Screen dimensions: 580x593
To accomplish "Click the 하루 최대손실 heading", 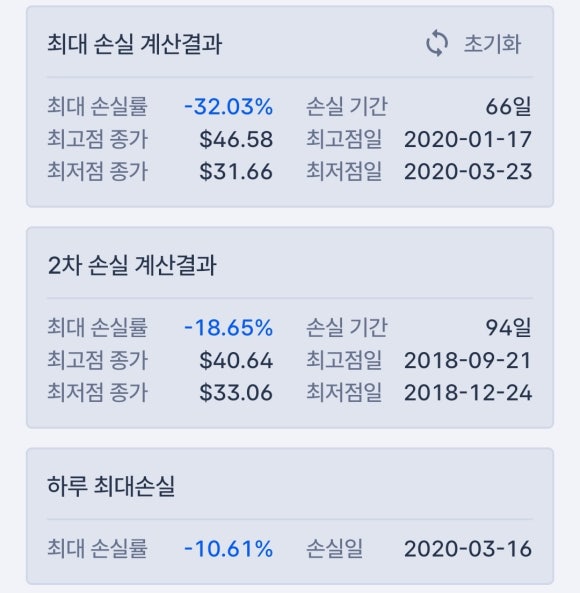I will point(111,486).
